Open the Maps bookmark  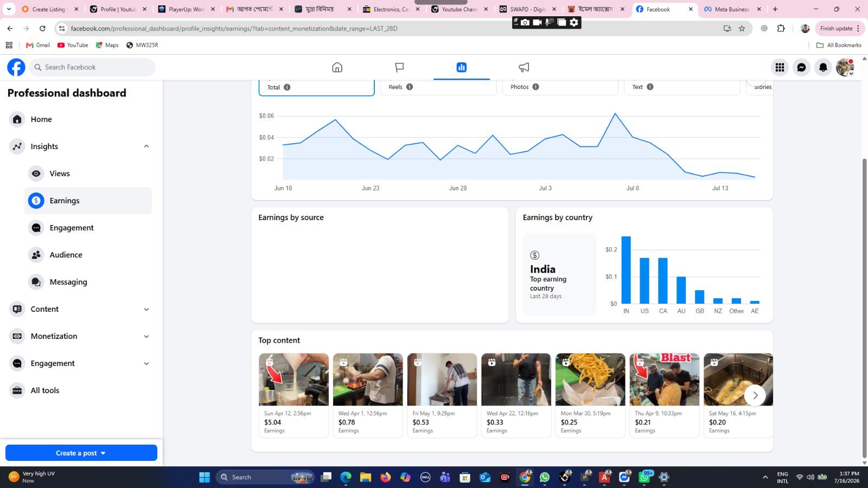click(107, 45)
